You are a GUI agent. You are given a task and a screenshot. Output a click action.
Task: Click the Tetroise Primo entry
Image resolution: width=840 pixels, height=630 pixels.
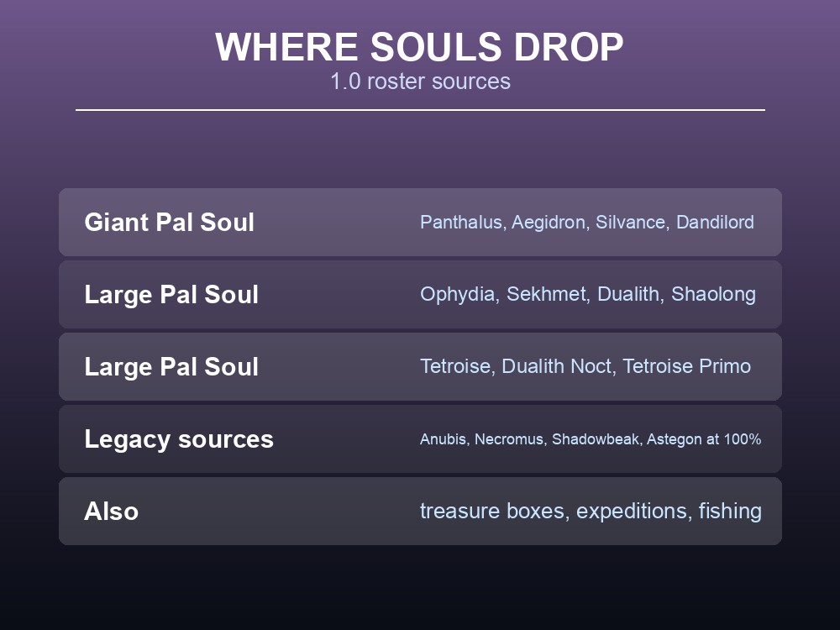687,366
